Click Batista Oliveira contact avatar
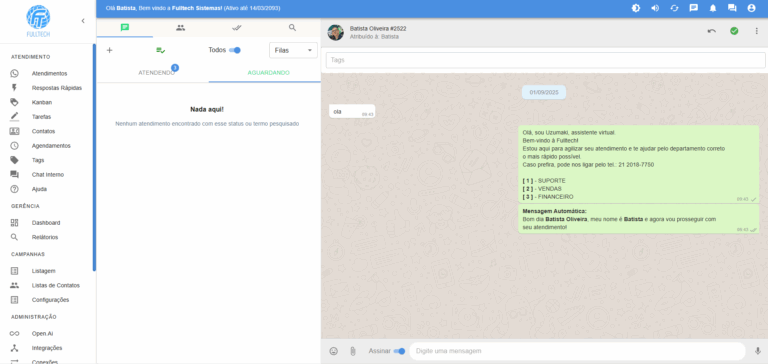 click(336, 32)
